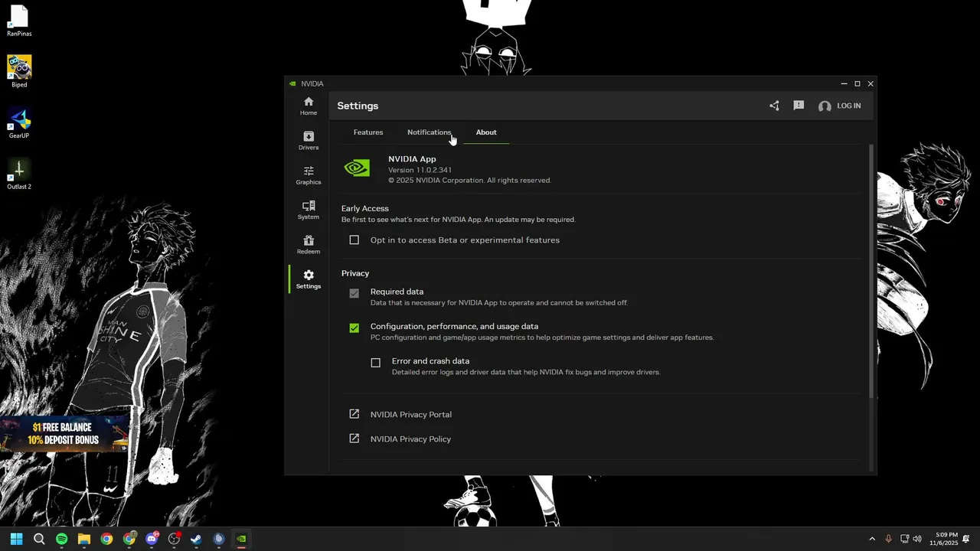Select the Outlast 2 desktop shortcut
This screenshot has height=551, width=980.
coord(19,174)
